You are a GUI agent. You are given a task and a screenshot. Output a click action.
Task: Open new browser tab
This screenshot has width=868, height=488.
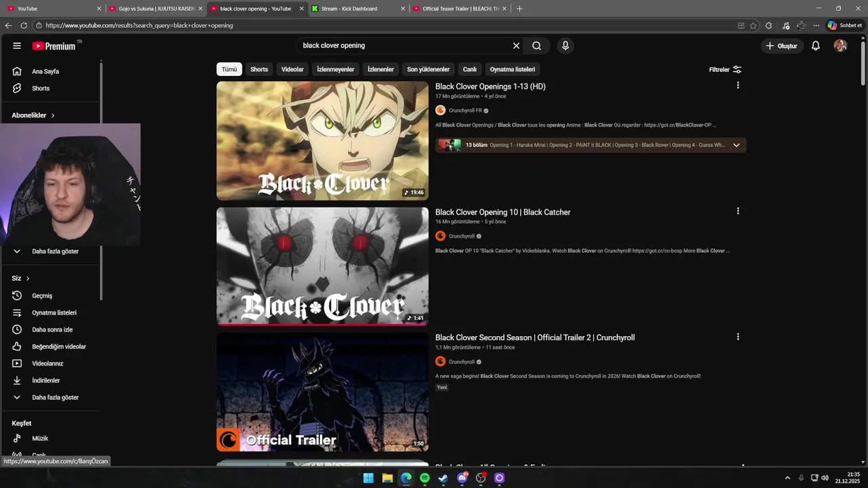pyautogui.click(x=519, y=9)
